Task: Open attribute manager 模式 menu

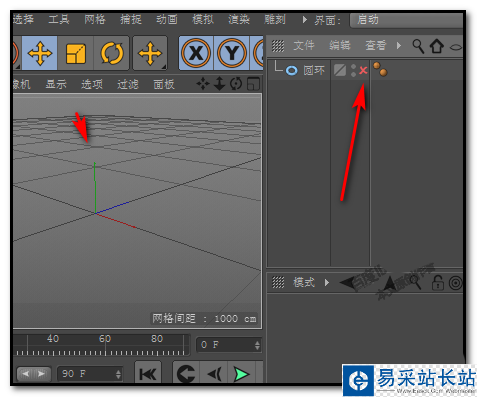Action: (304, 283)
